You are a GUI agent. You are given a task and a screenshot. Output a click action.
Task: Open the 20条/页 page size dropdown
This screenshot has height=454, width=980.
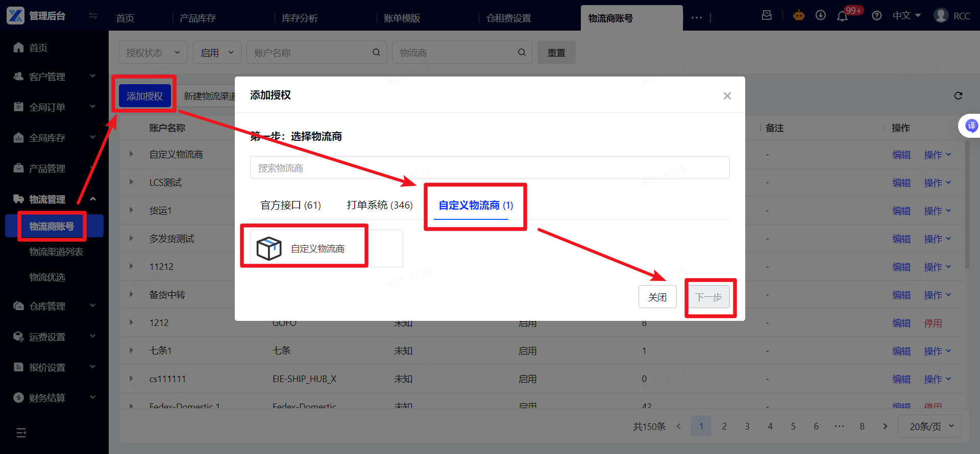pos(929,426)
